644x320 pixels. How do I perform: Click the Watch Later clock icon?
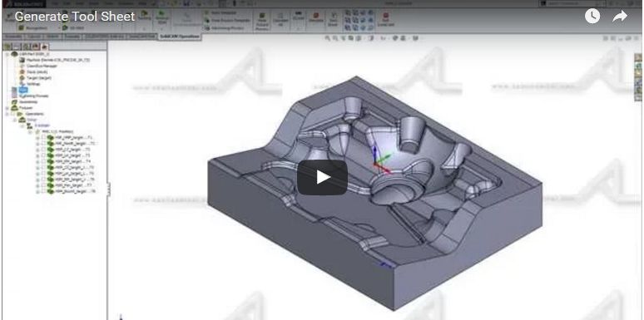592,17
